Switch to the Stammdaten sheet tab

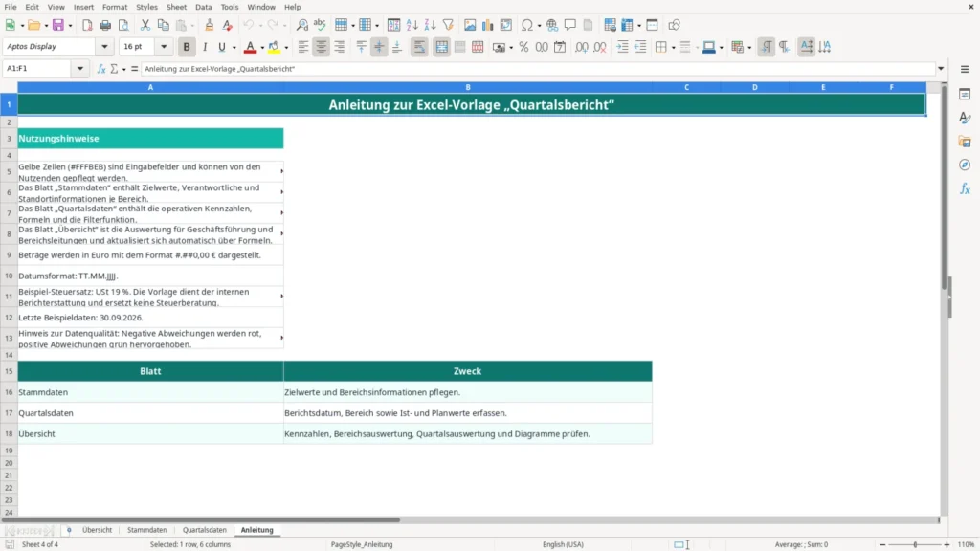[x=146, y=530]
